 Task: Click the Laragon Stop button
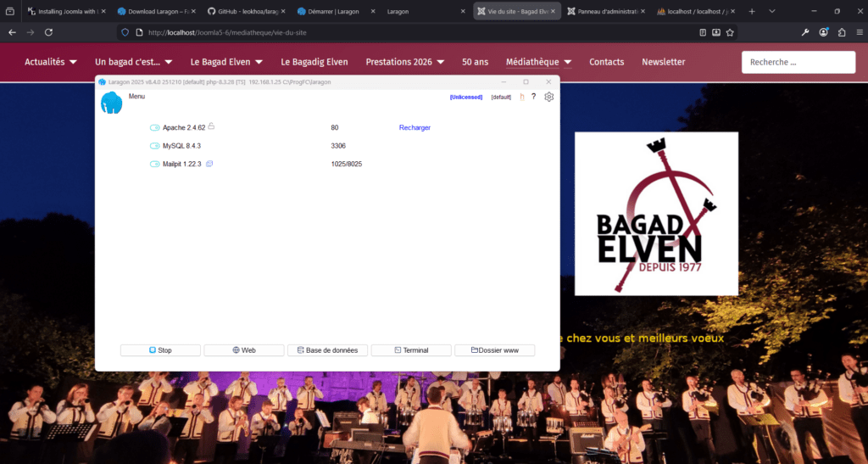point(160,350)
